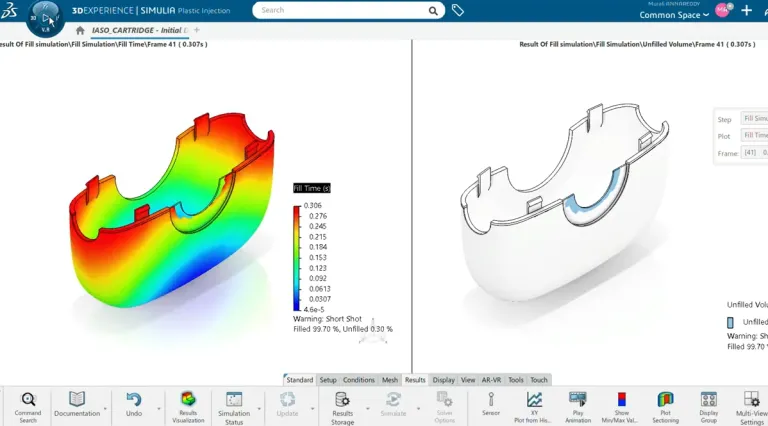The image size is (768, 426).
Task: Open the Plot dropdown field
Action: click(754, 135)
